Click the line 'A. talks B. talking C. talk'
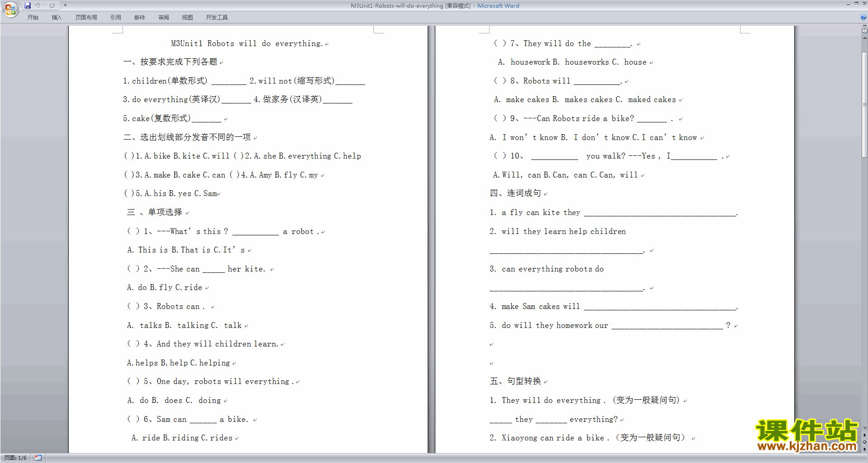Screen dimensions: 868x463 (x=184, y=325)
